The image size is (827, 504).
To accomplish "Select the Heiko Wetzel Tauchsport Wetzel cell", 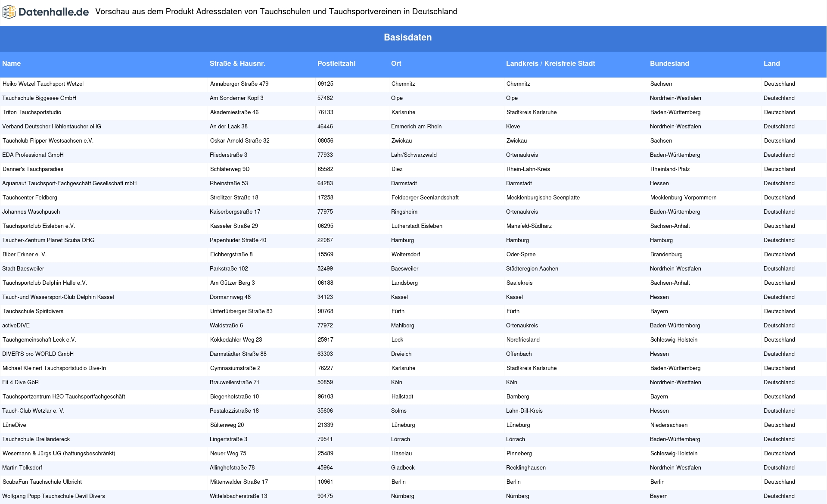I will click(x=43, y=84).
